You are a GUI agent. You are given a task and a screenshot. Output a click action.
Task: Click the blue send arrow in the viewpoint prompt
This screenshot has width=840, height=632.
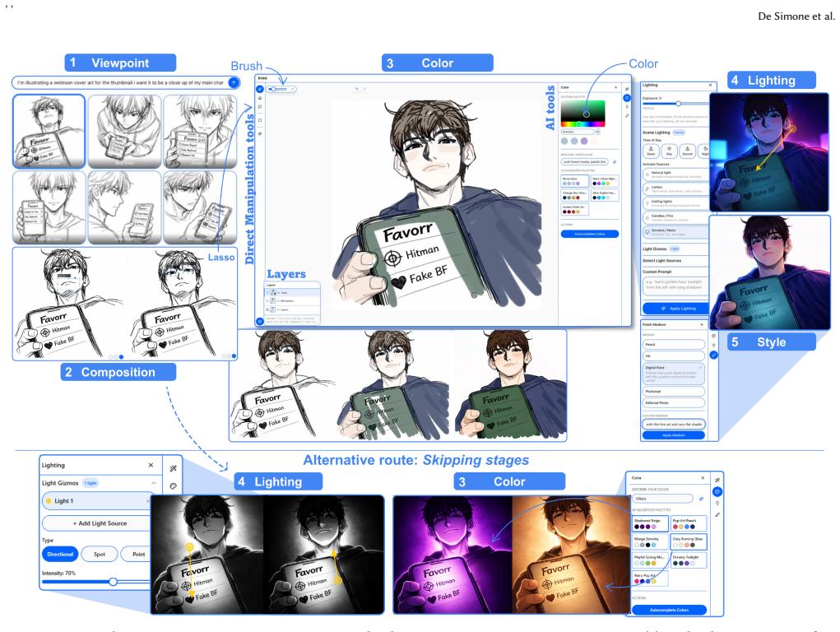(x=234, y=82)
